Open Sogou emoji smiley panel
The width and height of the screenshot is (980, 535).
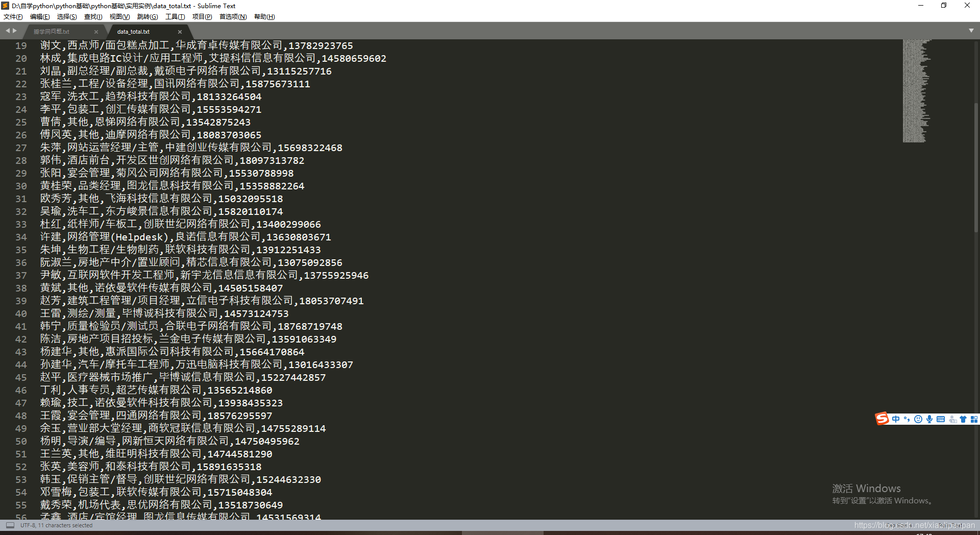[918, 419]
